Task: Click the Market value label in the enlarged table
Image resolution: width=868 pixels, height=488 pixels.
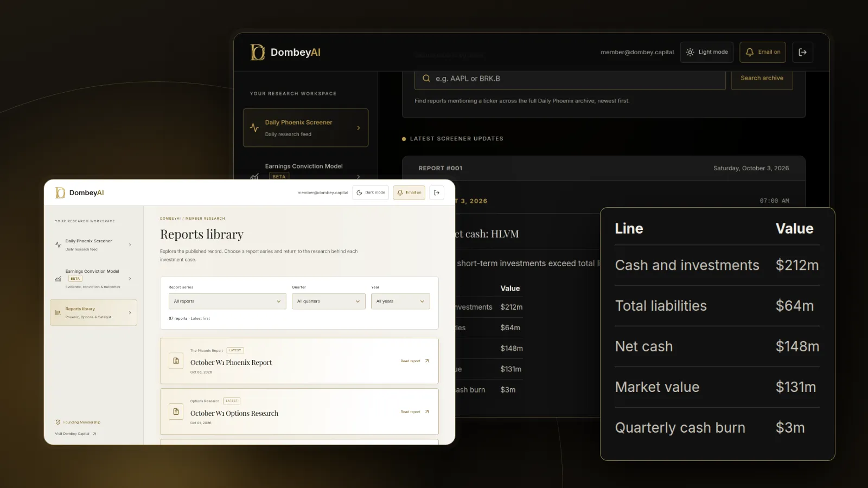Action: pyautogui.click(x=657, y=387)
